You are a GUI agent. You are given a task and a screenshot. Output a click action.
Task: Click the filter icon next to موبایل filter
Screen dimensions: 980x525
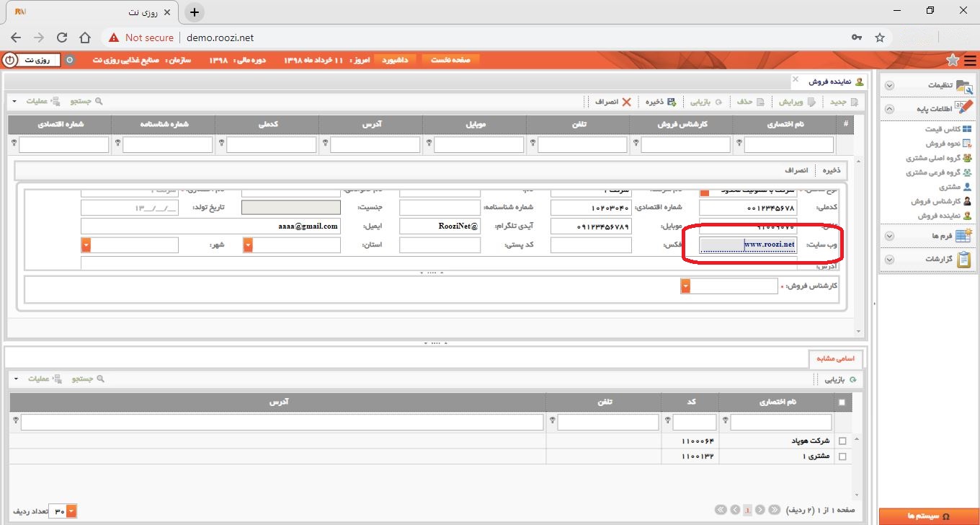(x=427, y=144)
